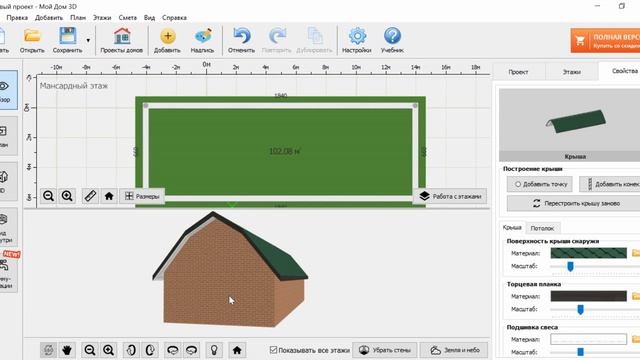The height and width of the screenshot is (360, 640).
Task: Select the ruler measure tool in plan
Action: coord(90,196)
